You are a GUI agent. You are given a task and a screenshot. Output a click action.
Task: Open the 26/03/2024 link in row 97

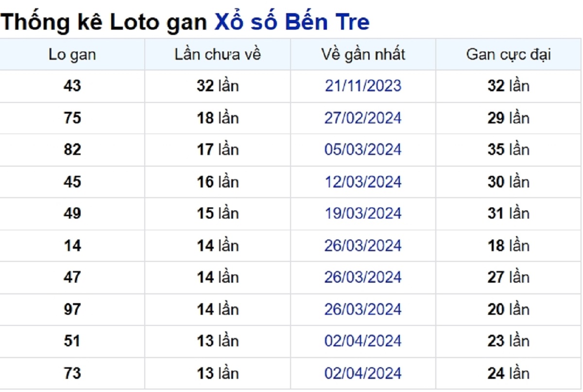pos(363,309)
